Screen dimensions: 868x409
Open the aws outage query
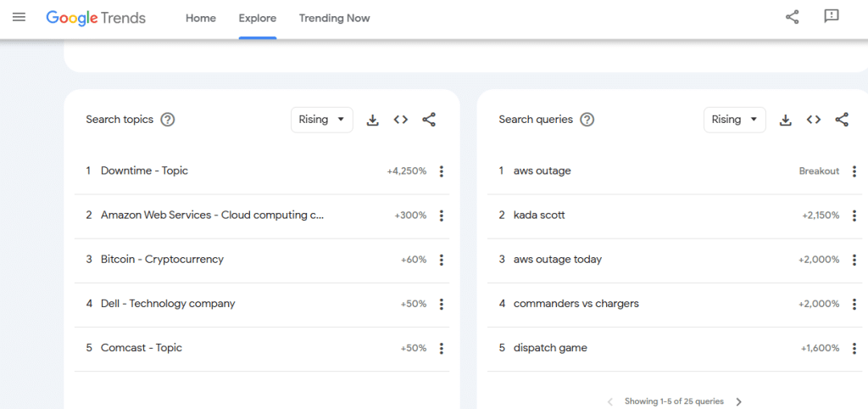click(x=542, y=171)
